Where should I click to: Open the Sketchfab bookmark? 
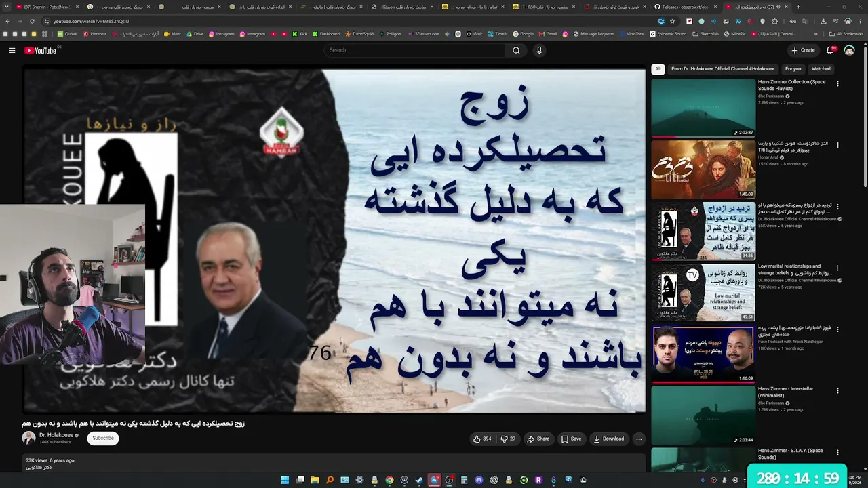click(705, 34)
